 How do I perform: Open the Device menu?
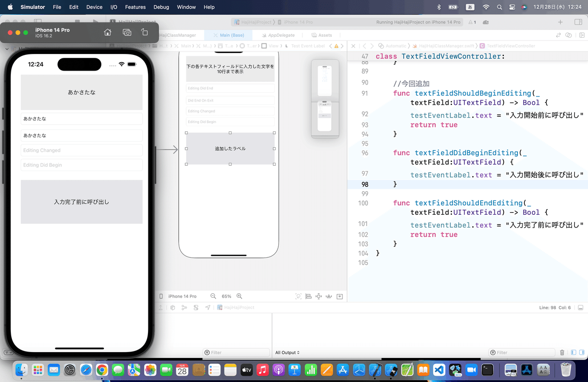point(94,7)
